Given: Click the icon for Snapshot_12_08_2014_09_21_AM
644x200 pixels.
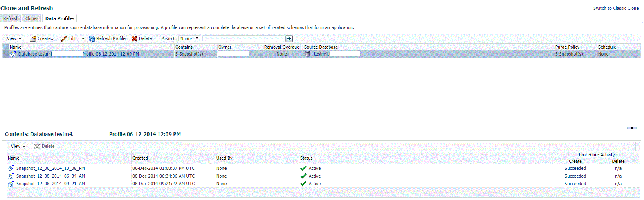Looking at the screenshot, I should 11,184.
